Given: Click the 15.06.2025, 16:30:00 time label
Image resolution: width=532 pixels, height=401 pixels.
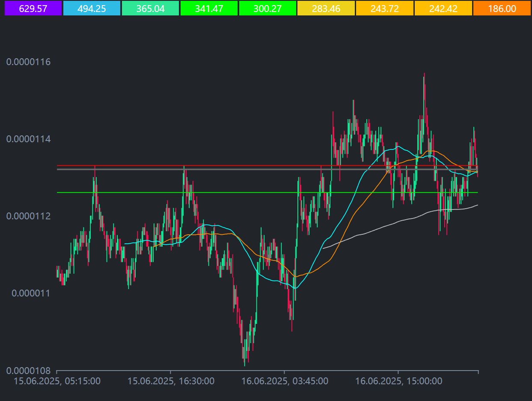Looking at the screenshot, I should pos(171,381).
